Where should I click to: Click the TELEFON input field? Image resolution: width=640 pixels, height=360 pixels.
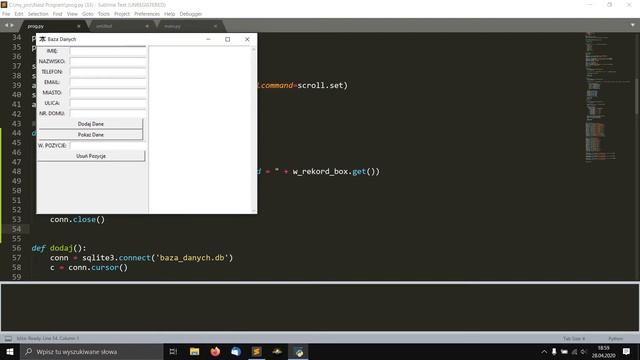[108, 72]
